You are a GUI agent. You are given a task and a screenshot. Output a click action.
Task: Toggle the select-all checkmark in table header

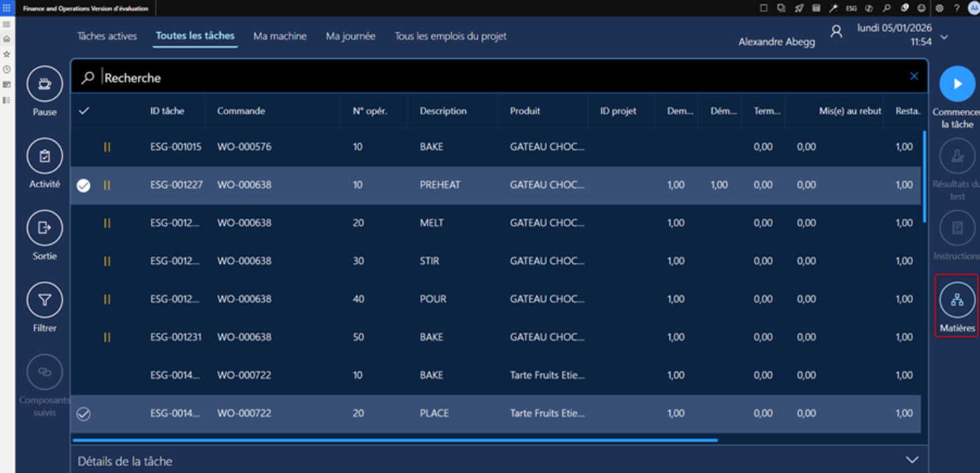click(x=84, y=111)
